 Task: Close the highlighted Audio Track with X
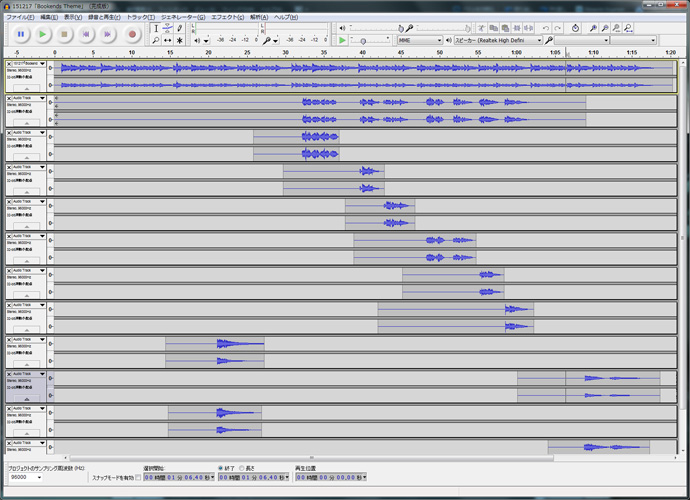(x=9, y=374)
